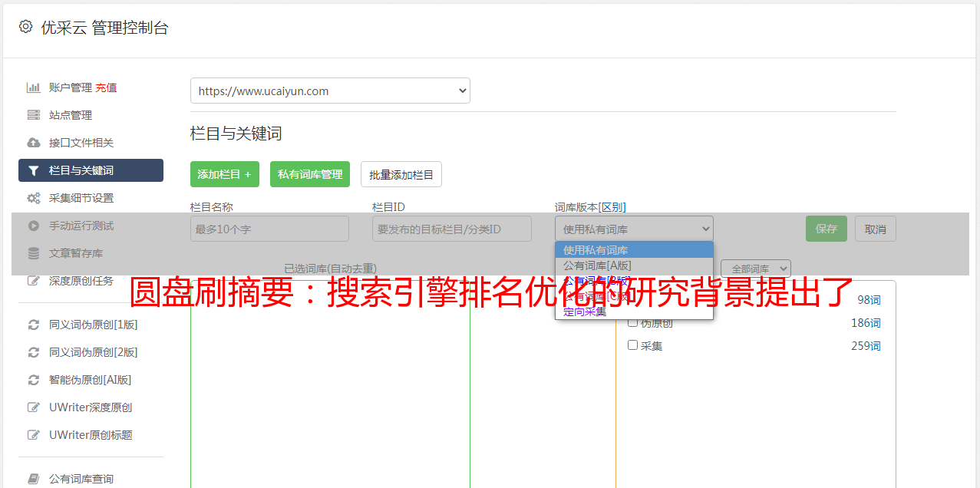Image resolution: width=980 pixels, height=488 pixels.
Task: Click the filter icon for 栏目与关键词
Action: (33, 170)
